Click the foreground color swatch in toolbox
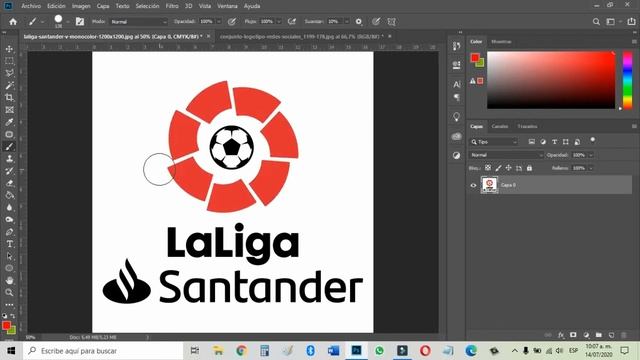This screenshot has width=640, height=360. (6, 325)
